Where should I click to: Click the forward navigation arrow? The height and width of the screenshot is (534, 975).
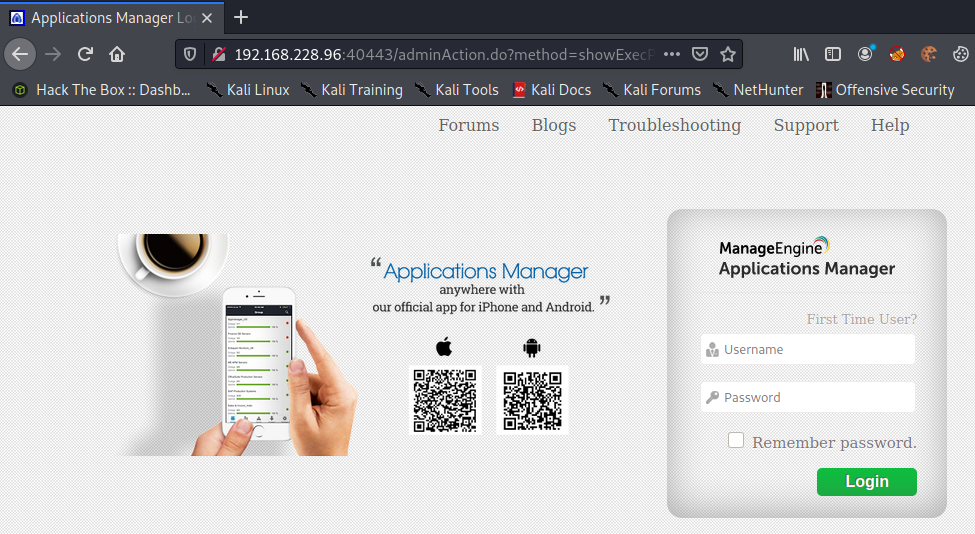tap(53, 55)
